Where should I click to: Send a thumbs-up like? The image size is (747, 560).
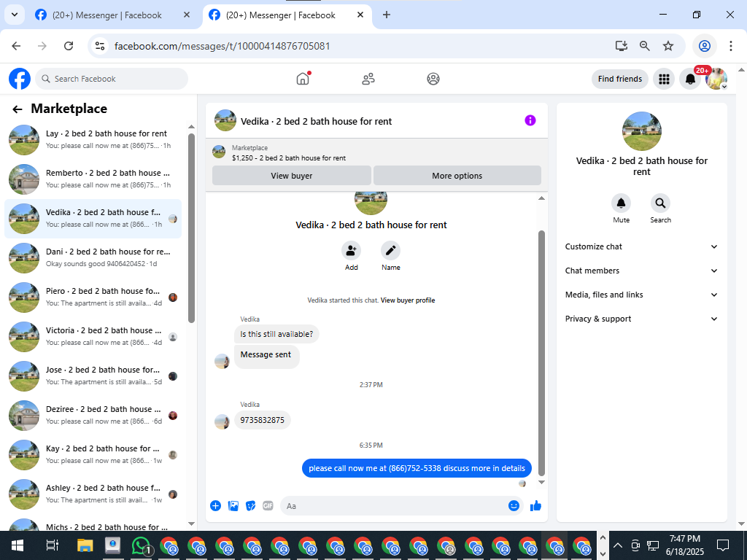pos(536,506)
